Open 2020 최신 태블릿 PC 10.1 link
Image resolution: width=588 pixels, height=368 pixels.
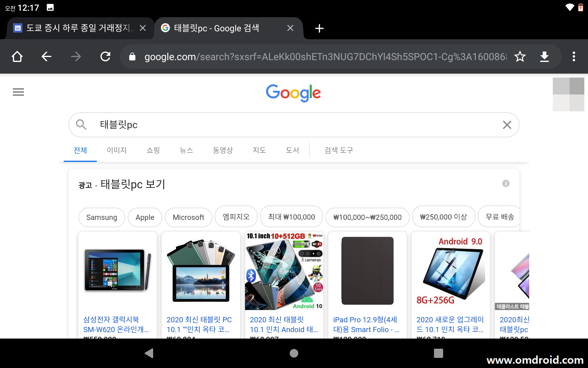(x=199, y=324)
